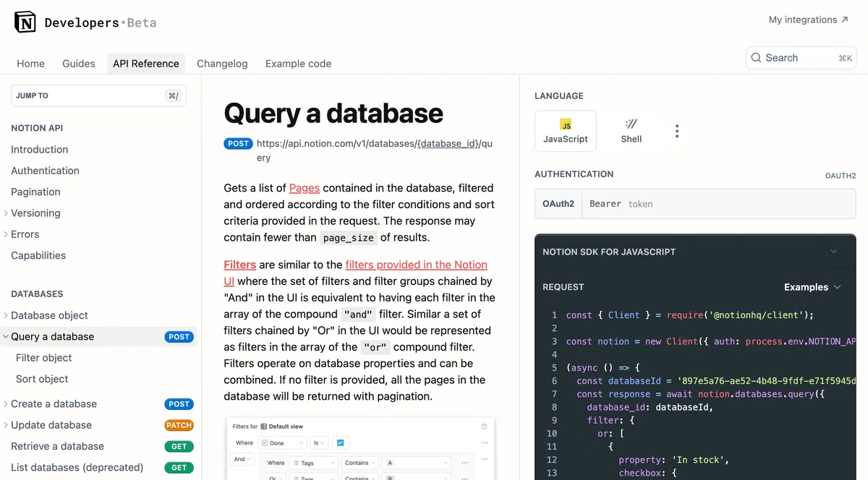868x480 pixels.
Task: Collapse the Query a database item
Action: tap(6, 336)
